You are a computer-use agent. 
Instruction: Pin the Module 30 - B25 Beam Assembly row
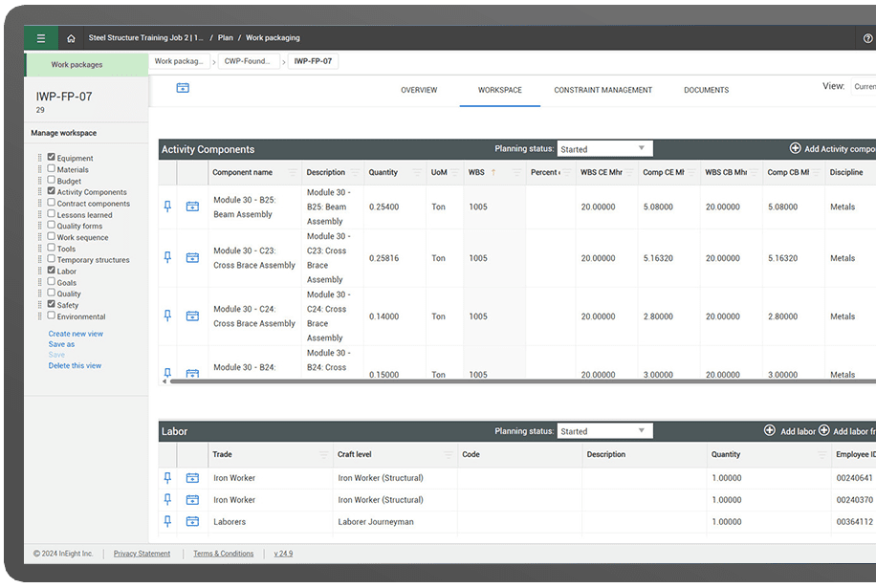coord(168,207)
